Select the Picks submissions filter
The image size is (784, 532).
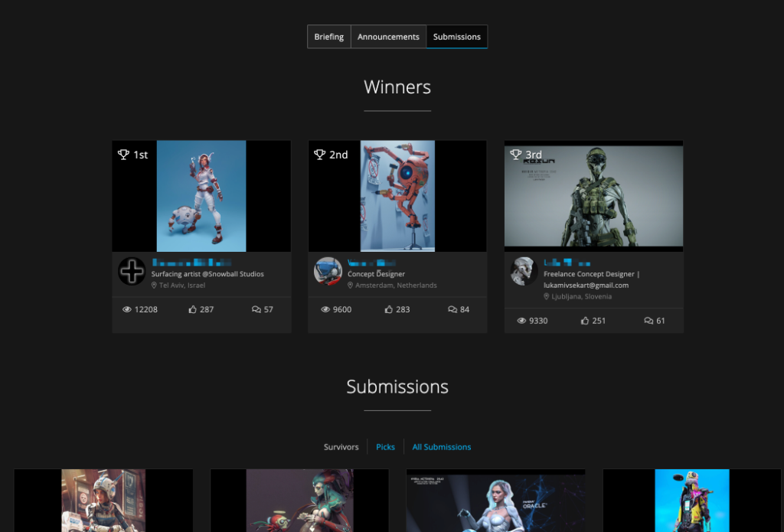[385, 447]
